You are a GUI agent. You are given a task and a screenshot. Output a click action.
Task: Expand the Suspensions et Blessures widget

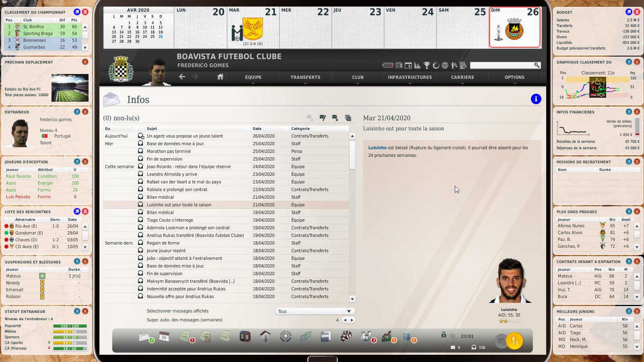(77, 261)
